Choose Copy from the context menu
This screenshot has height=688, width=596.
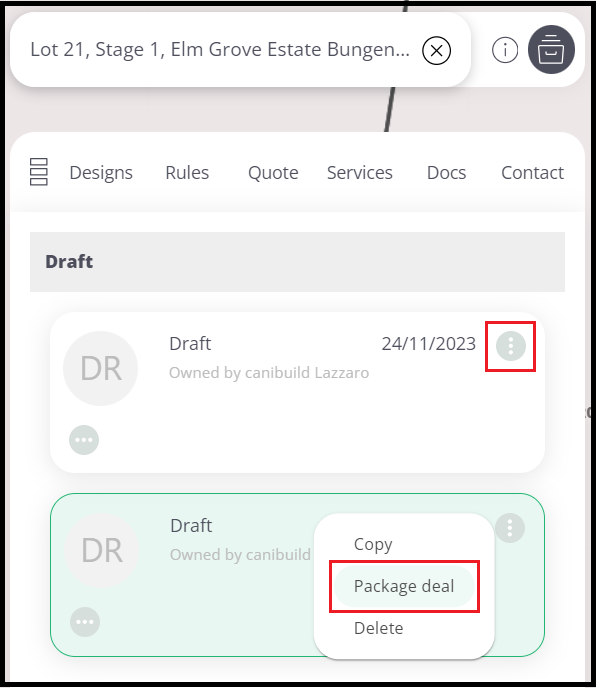(x=373, y=545)
